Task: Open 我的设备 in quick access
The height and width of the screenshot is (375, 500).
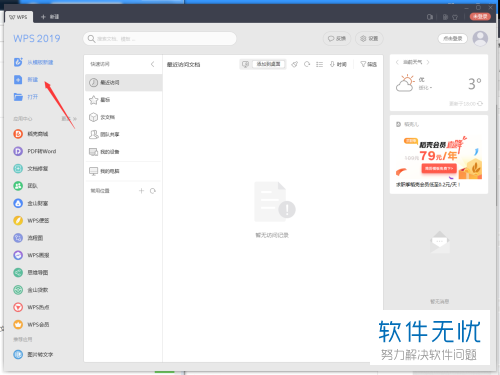Action: point(124,152)
